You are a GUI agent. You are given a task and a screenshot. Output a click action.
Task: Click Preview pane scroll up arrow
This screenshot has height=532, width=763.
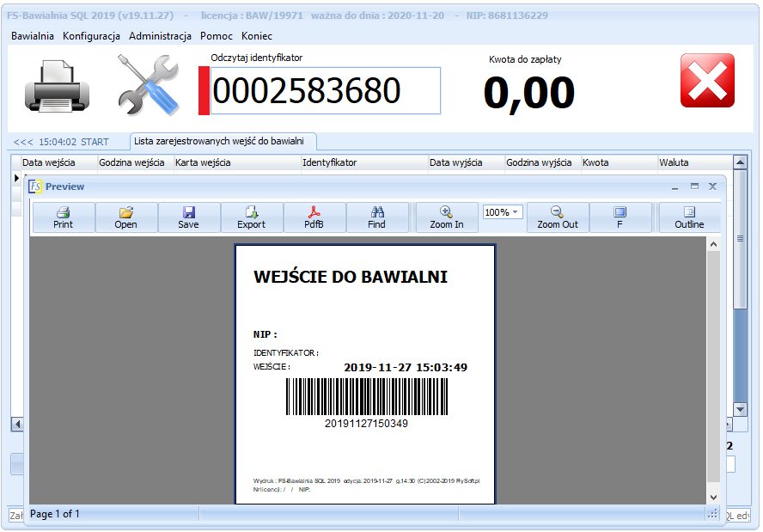713,244
